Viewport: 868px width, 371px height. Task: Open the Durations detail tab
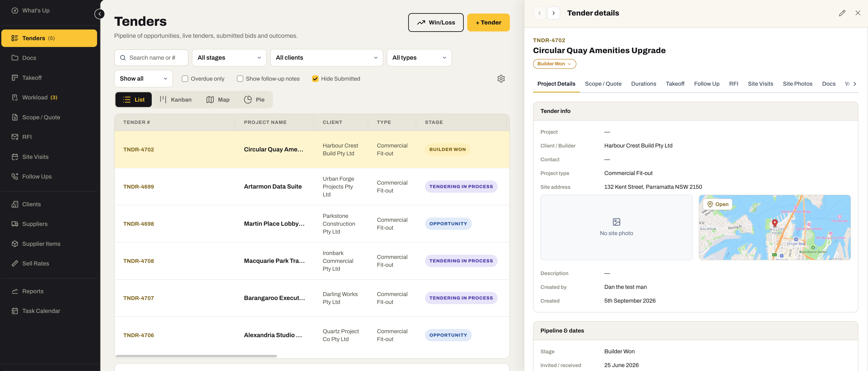[x=644, y=84]
